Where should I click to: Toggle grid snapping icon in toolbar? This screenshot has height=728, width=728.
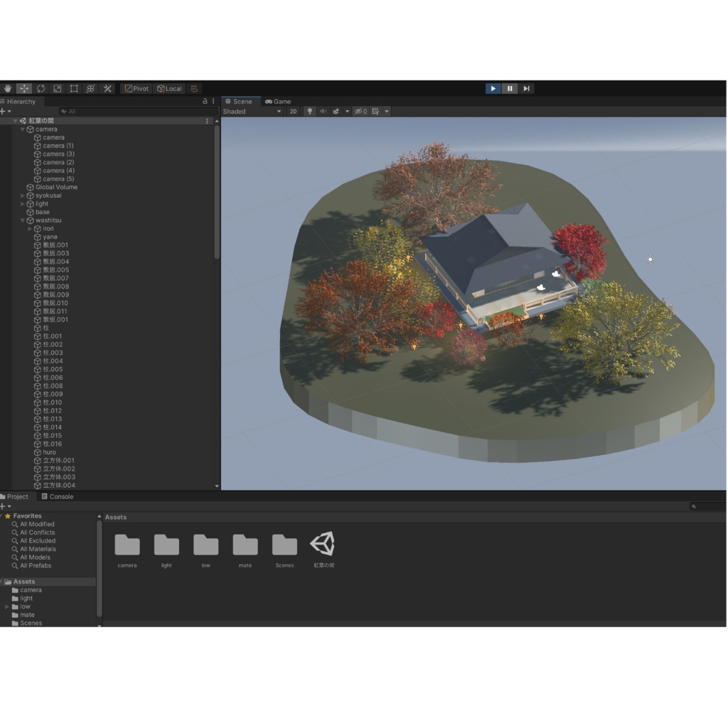[x=195, y=88]
